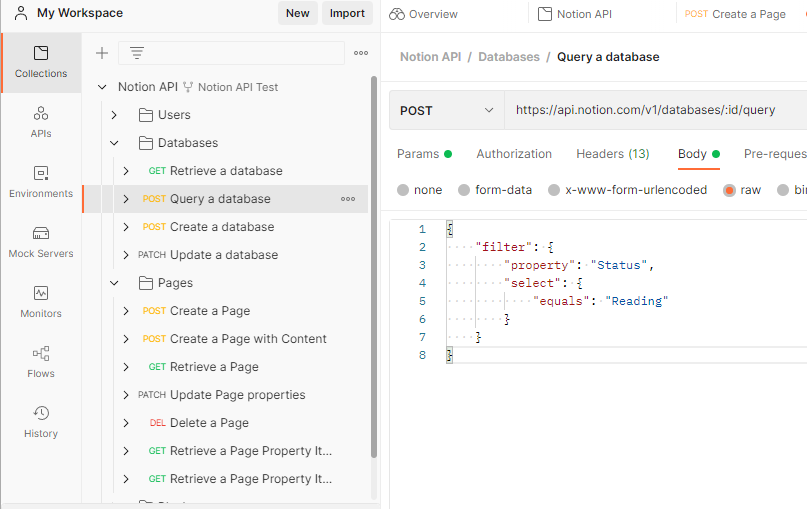Image resolution: width=807 pixels, height=509 pixels.
Task: Go to Databases breadcrumb link
Action: 508,57
